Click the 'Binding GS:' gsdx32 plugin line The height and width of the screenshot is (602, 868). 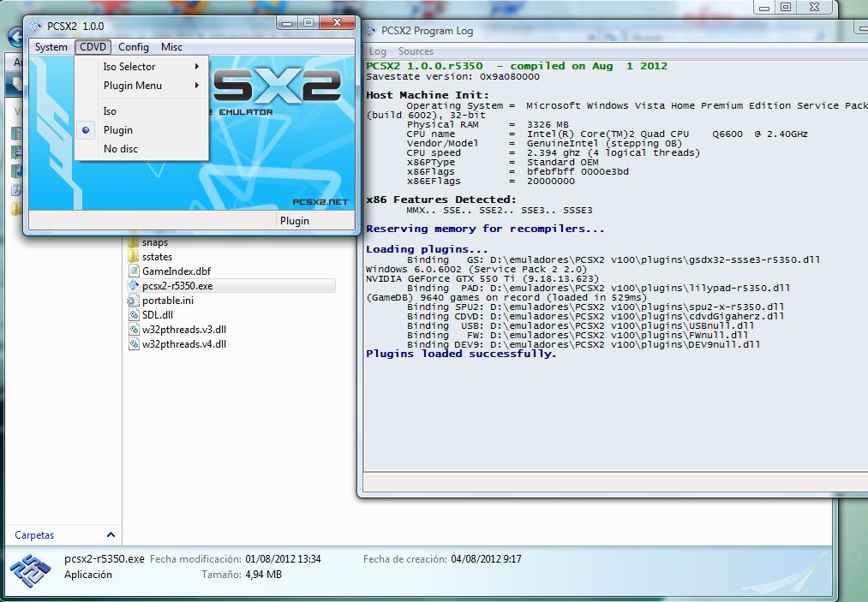[614, 259]
